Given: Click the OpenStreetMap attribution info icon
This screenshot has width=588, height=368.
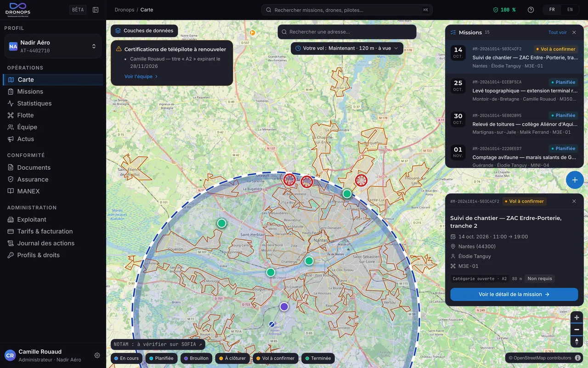Looking at the screenshot, I should [578, 358].
